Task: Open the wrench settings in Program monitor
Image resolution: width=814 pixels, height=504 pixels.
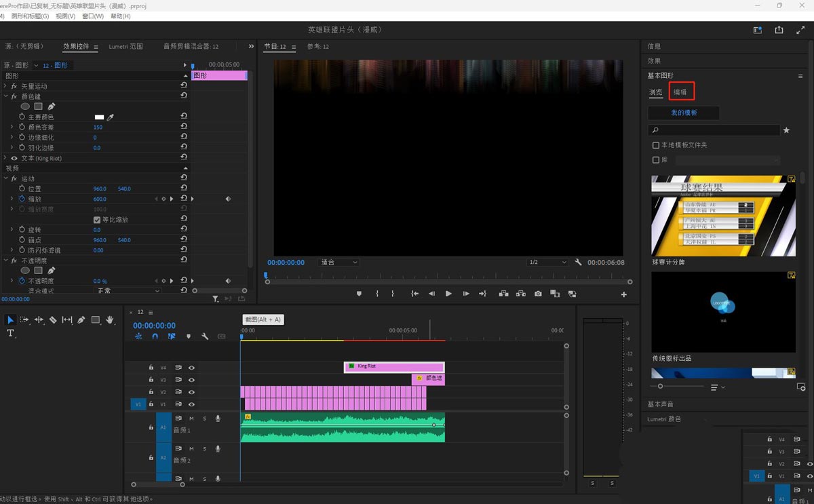Action: 578,263
